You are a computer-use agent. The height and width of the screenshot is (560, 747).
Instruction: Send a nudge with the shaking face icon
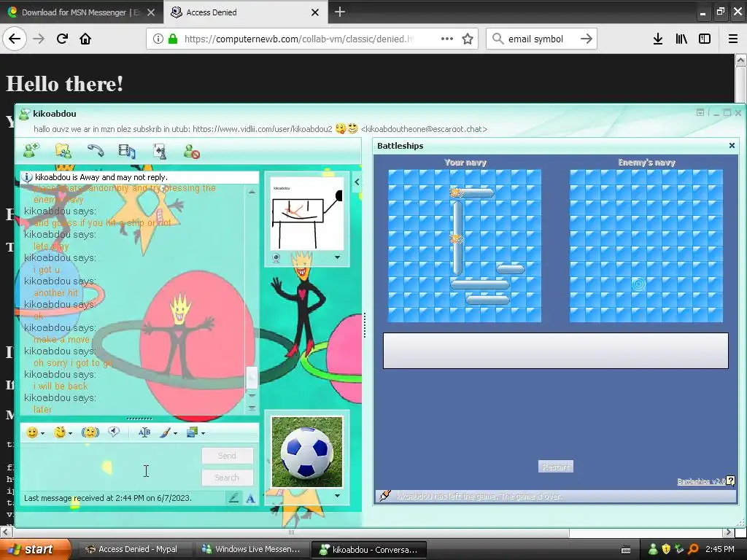coord(90,432)
